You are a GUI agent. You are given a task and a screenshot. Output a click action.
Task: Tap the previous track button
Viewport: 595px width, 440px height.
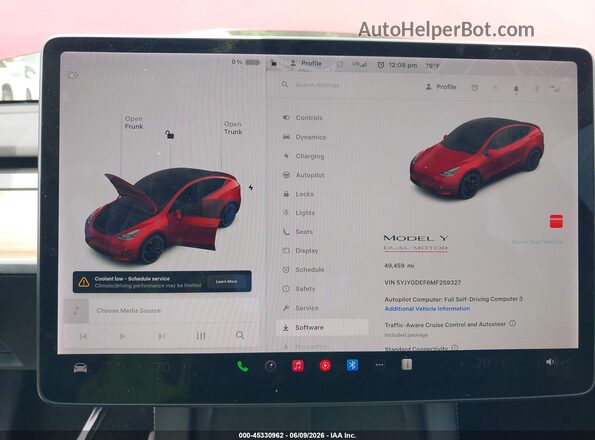tap(83, 336)
